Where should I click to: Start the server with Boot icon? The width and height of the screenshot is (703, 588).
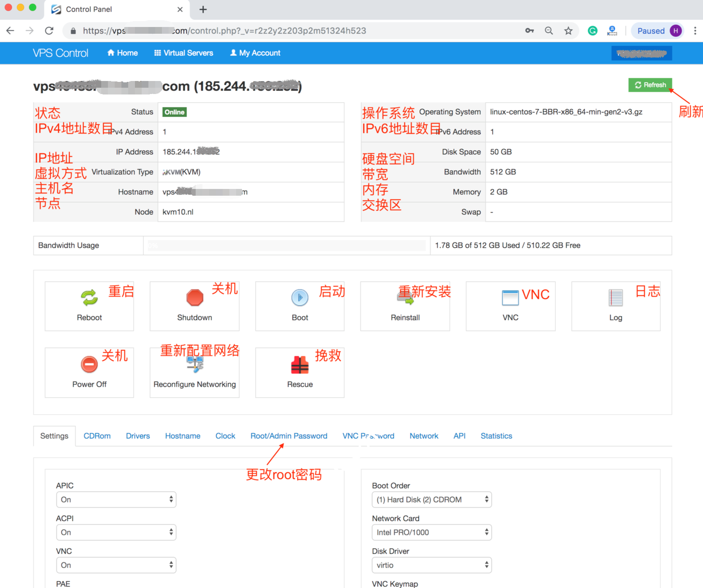tap(300, 298)
